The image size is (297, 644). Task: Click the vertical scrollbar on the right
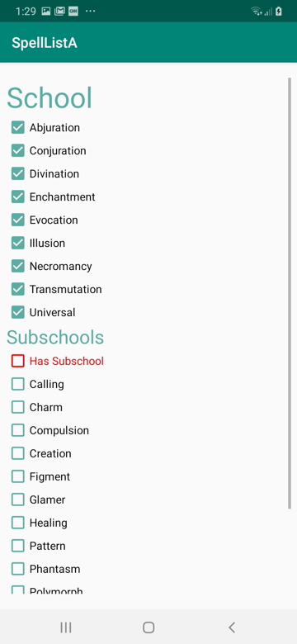(x=290, y=293)
